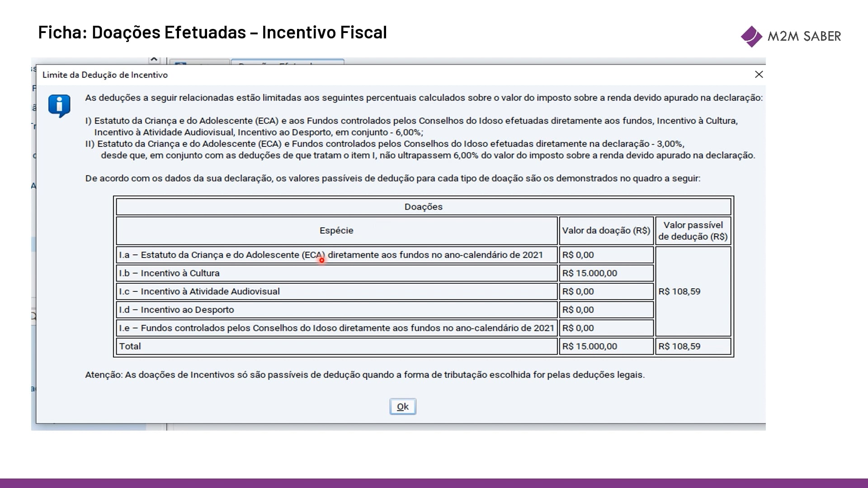The width and height of the screenshot is (868, 488).
Task: Select the Incentivo à Atividade Audiovisual row
Action: pyautogui.click(x=336, y=291)
